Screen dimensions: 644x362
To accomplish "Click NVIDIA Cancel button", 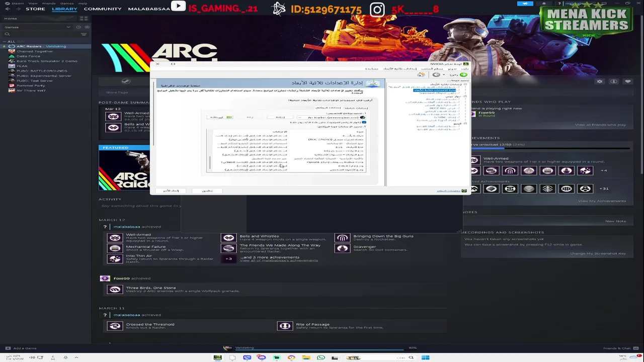I will point(171,191).
